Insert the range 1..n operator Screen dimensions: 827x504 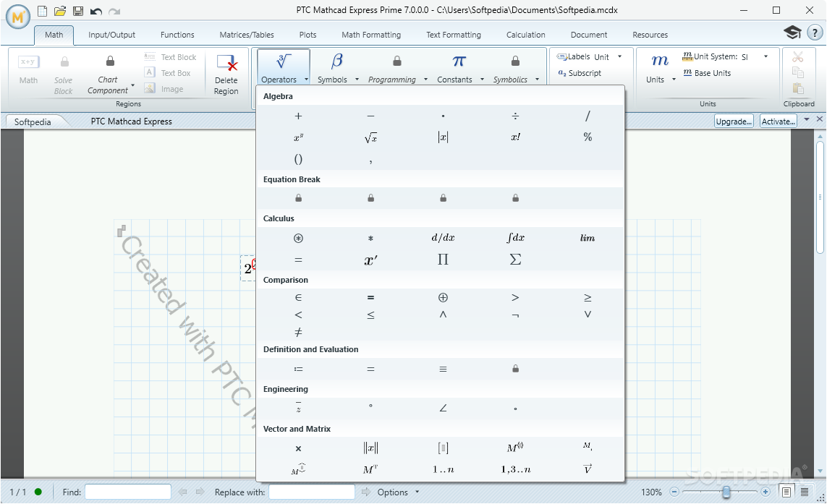click(443, 469)
